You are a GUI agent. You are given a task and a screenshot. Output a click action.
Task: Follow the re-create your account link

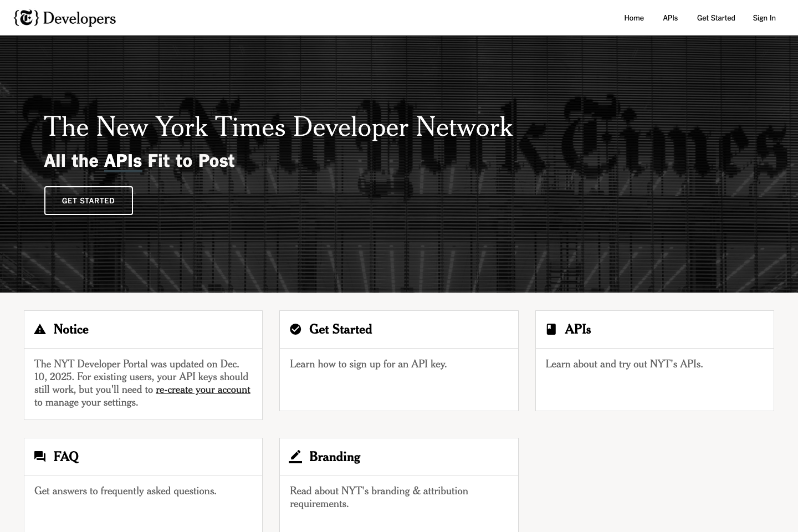pyautogui.click(x=203, y=390)
